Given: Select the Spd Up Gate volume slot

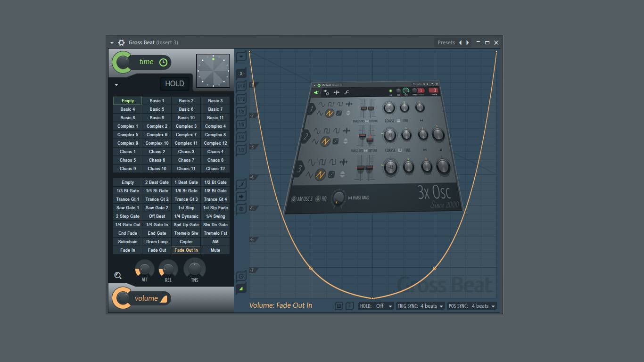Looking at the screenshot, I should click(186, 225).
